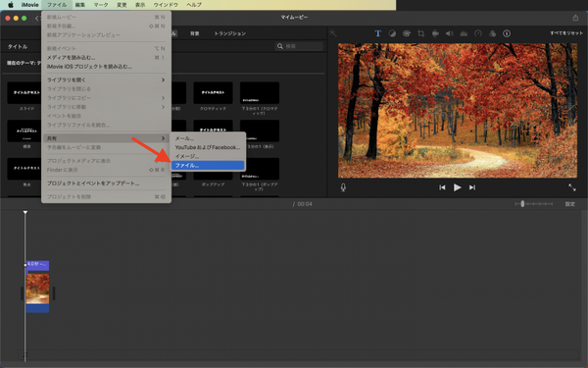Choose メール… in the share submenu
Screen dimensions: 588x368
pyautogui.click(x=208, y=138)
